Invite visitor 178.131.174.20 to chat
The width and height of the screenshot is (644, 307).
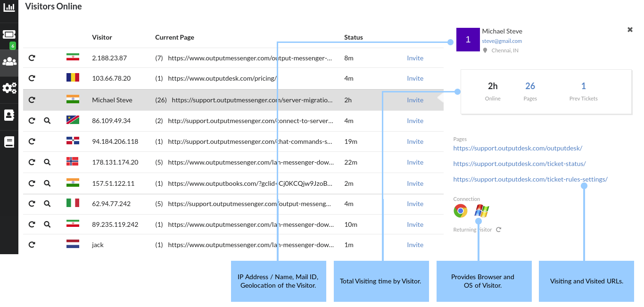(x=415, y=162)
